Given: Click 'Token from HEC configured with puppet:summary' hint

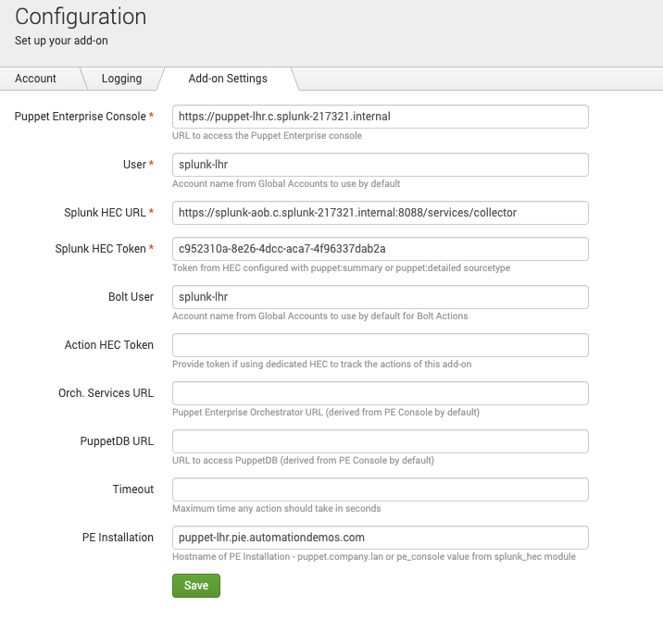Looking at the screenshot, I should pyautogui.click(x=342, y=268).
